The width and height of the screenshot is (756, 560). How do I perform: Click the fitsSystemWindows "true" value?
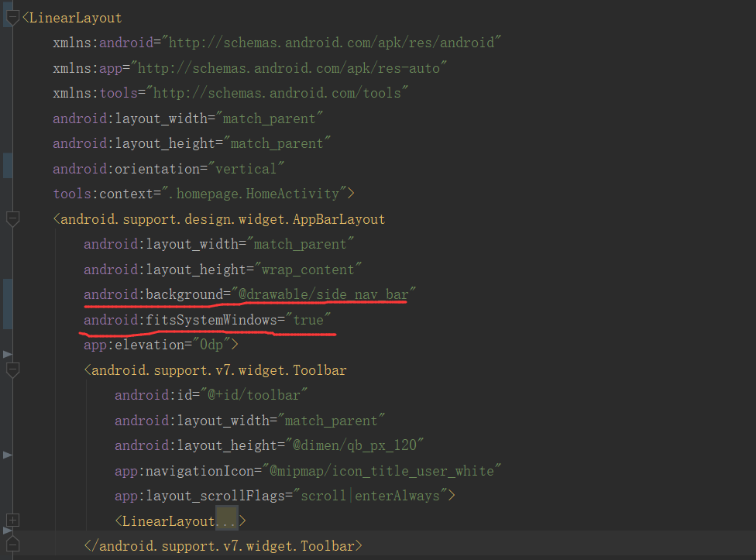tap(308, 320)
